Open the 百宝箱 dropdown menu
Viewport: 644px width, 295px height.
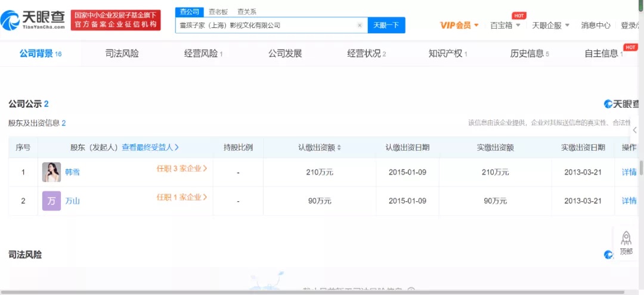pos(505,26)
